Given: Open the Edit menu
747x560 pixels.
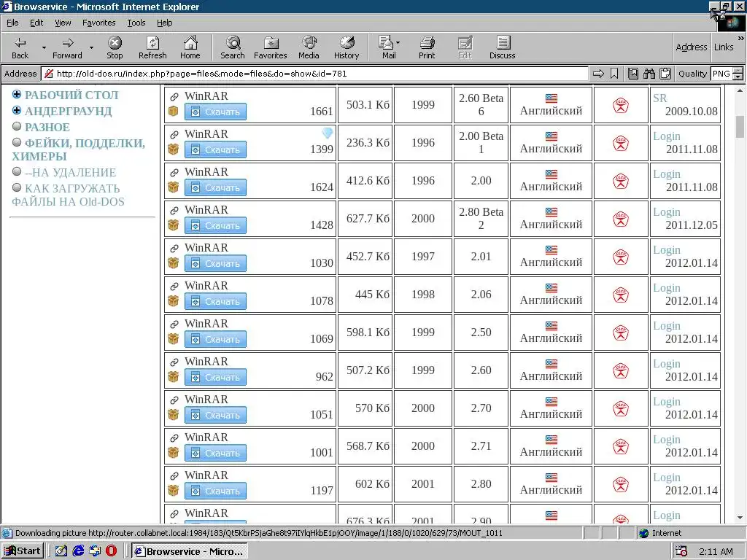Looking at the screenshot, I should click(x=36, y=23).
